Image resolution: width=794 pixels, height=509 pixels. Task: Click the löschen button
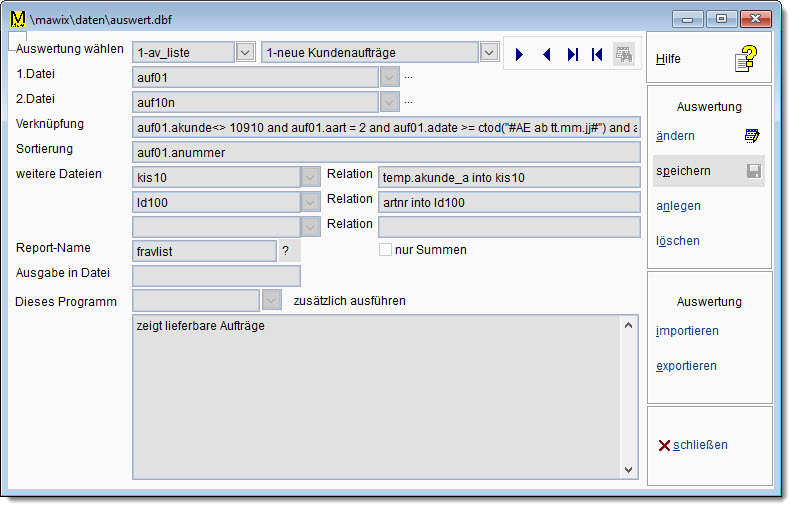pyautogui.click(x=678, y=241)
